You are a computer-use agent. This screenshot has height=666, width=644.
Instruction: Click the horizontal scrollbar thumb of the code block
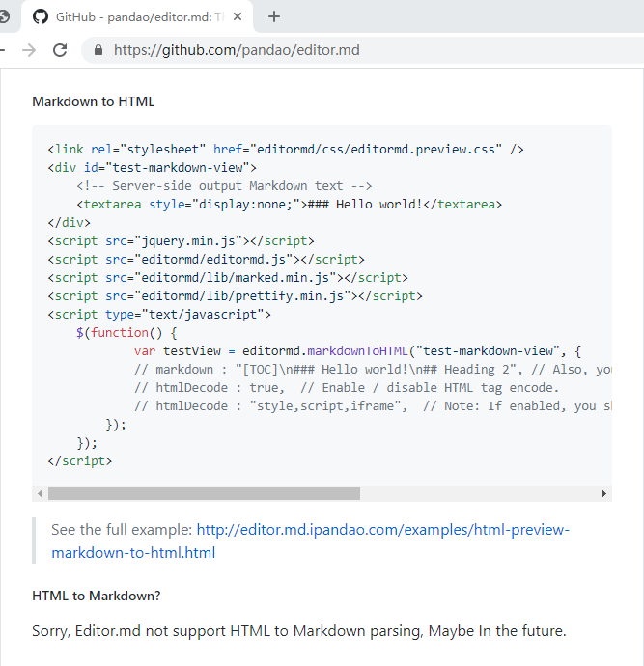pyautogui.click(x=204, y=493)
